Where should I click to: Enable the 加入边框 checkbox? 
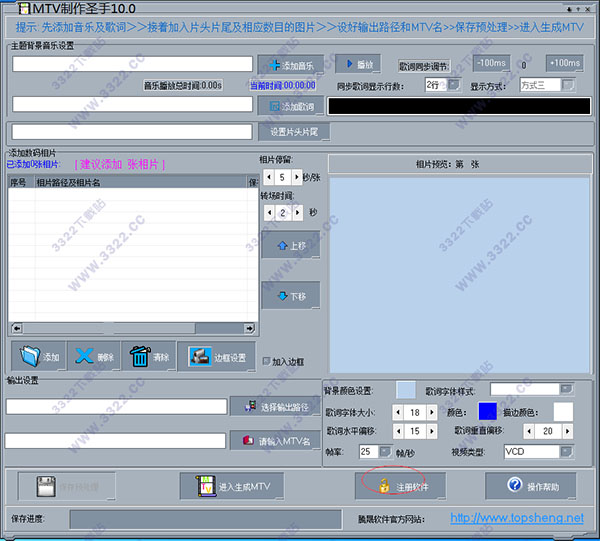tap(266, 361)
